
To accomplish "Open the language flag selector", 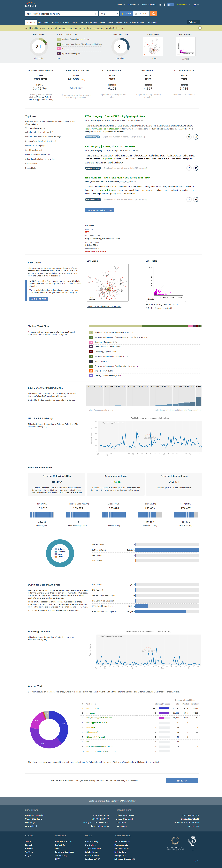I will (x=196, y=5).
